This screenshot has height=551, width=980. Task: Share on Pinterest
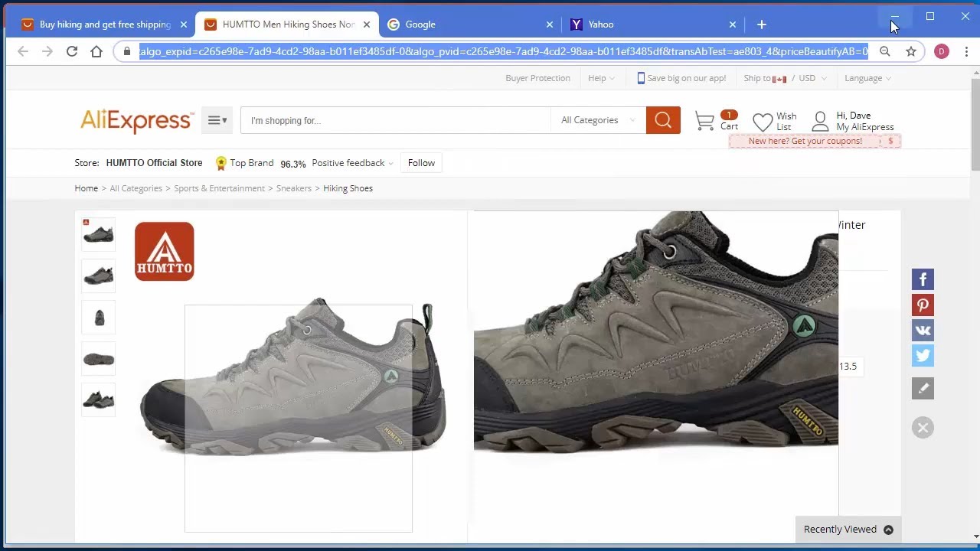click(923, 305)
